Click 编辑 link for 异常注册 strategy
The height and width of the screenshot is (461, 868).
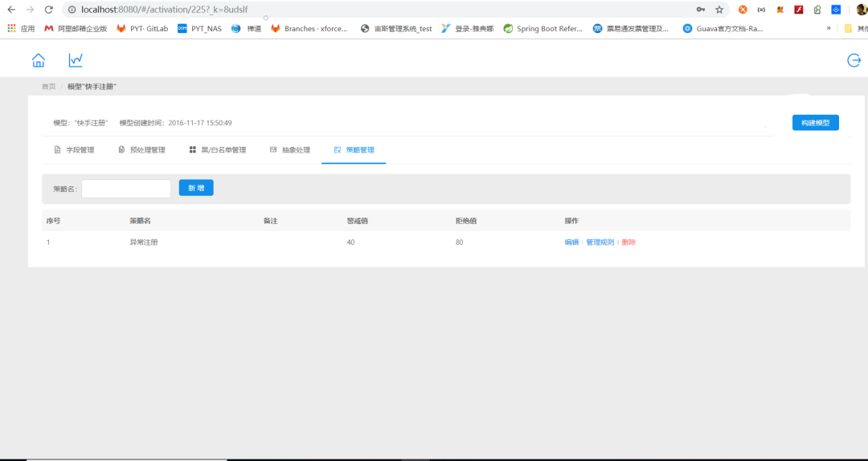[x=571, y=243]
